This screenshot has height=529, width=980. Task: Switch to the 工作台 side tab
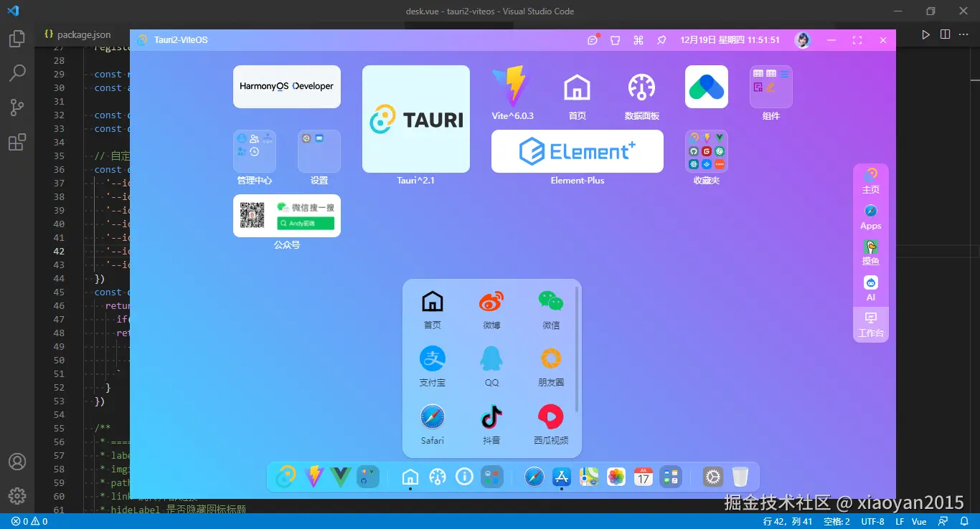(x=871, y=324)
